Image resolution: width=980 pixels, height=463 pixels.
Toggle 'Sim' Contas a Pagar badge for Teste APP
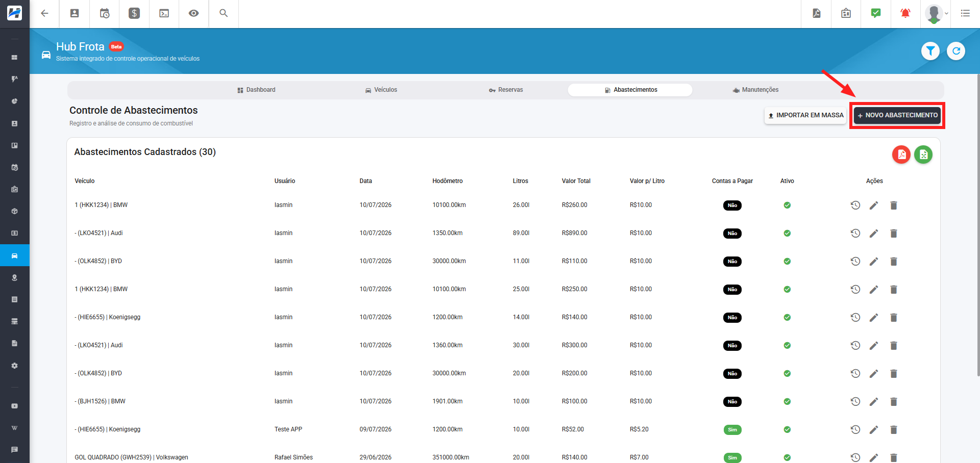point(732,430)
